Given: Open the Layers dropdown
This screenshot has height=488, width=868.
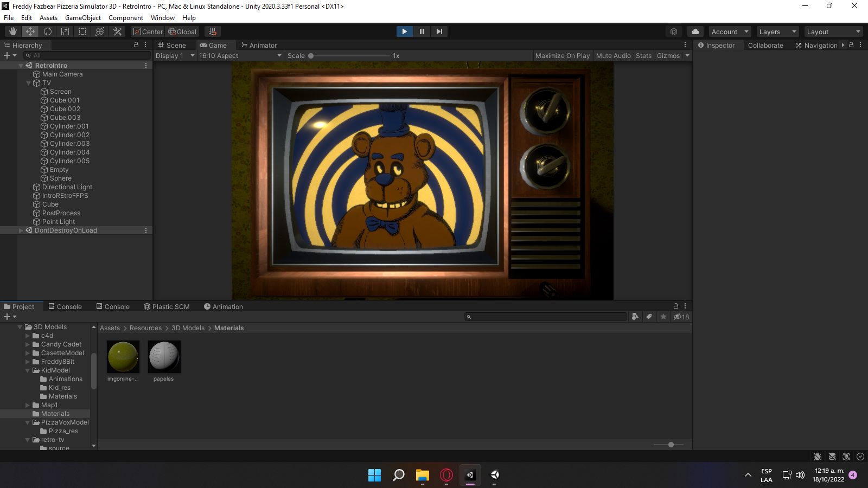Looking at the screenshot, I should [x=777, y=31].
